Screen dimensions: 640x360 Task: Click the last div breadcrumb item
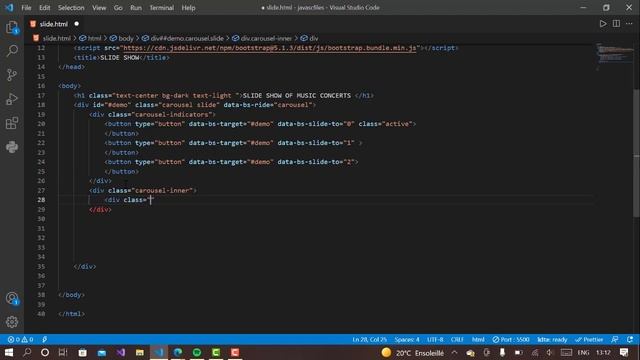[x=313, y=38]
